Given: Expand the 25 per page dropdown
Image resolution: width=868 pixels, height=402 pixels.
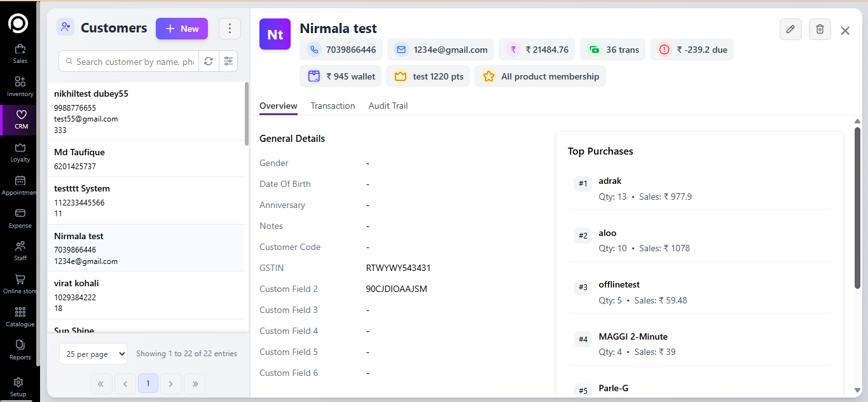Looking at the screenshot, I should pos(93,354).
